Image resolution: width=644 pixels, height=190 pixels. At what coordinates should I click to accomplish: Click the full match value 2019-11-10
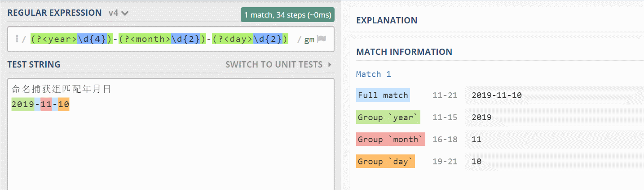497,95
